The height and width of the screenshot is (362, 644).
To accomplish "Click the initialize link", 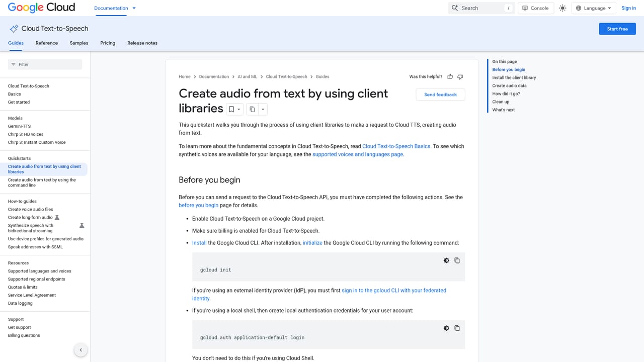I will [312, 243].
